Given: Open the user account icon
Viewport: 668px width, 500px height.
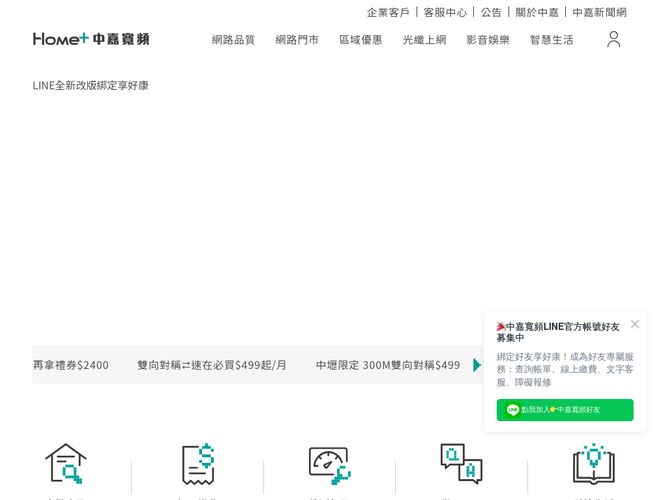Looking at the screenshot, I should [x=613, y=39].
